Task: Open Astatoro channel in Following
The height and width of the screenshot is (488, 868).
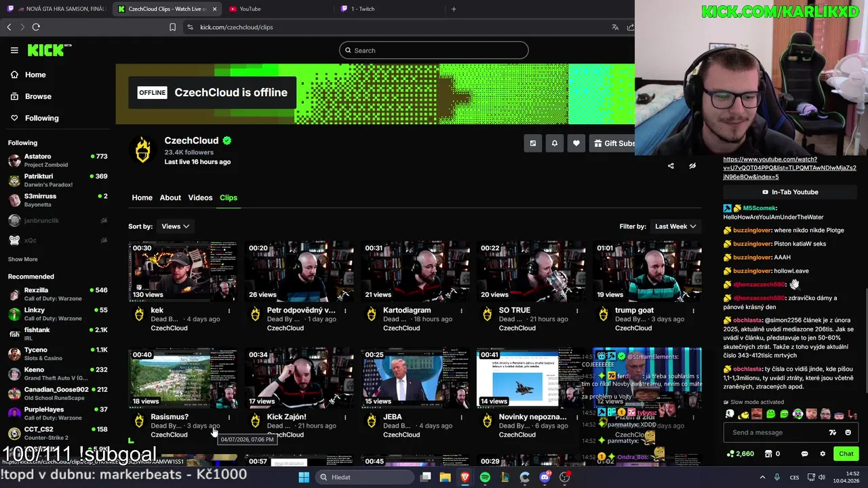Action: click(x=57, y=161)
